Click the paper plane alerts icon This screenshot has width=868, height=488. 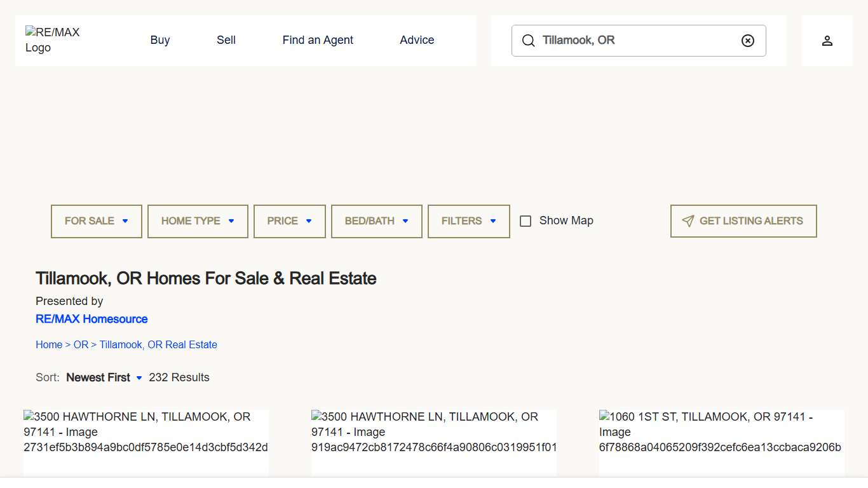point(688,221)
